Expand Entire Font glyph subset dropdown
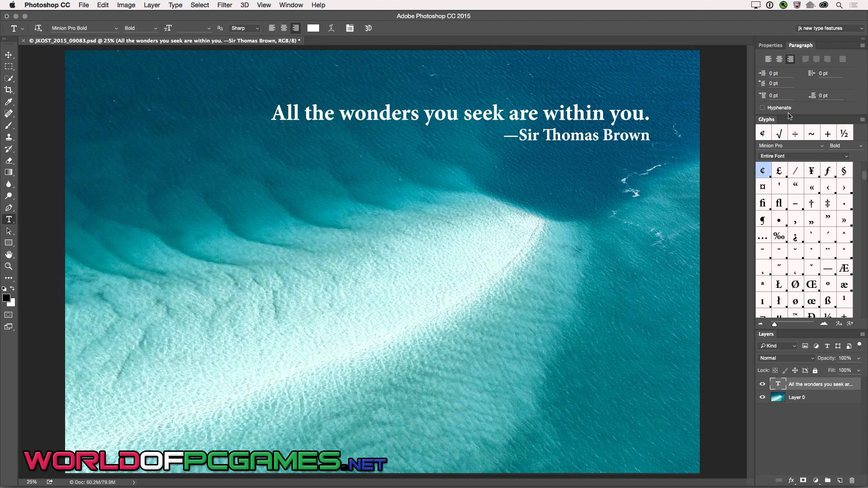 [848, 155]
